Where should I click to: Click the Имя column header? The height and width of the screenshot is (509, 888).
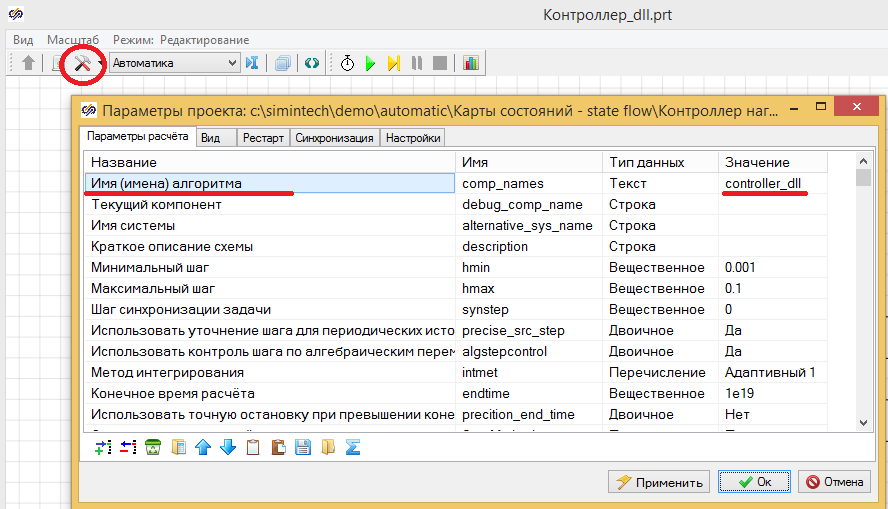[x=529, y=162]
